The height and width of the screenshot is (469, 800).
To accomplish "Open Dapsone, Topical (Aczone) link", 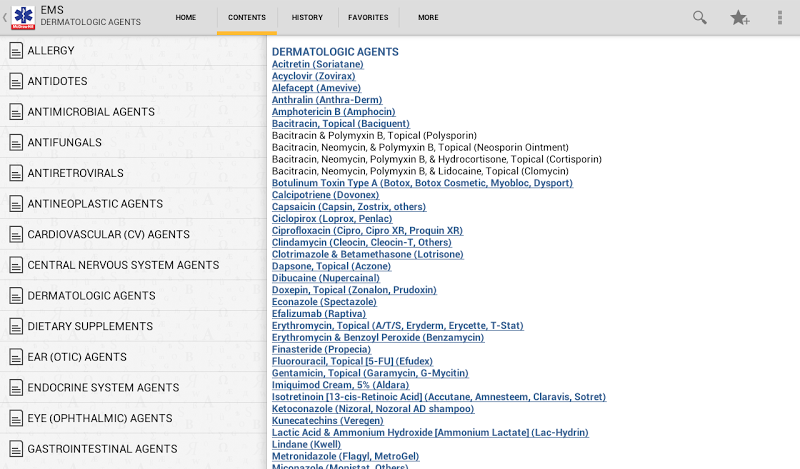I will point(332,266).
